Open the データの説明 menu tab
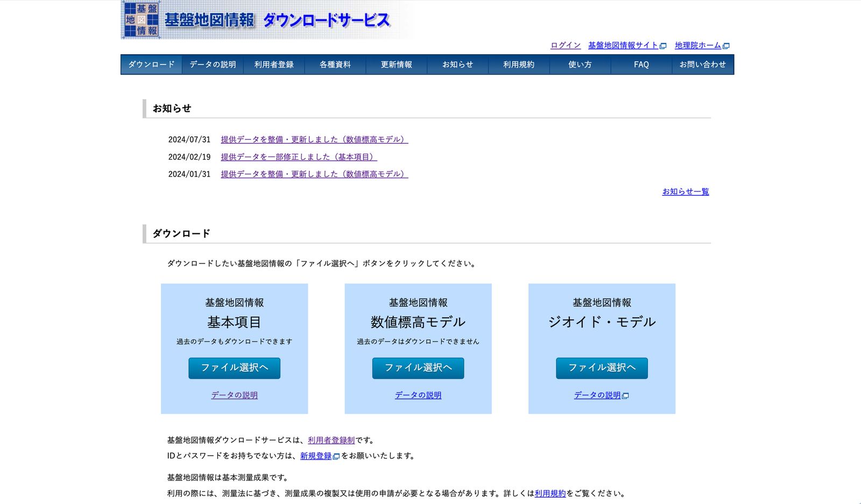Screen dimensions: 861x504 [x=213, y=65]
